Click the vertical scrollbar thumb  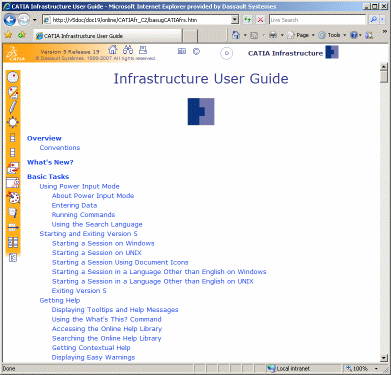click(384, 77)
